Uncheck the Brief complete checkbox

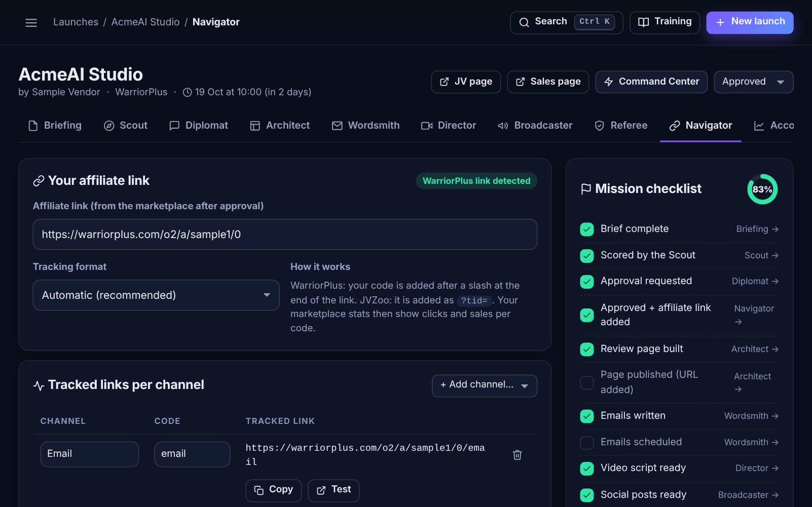click(x=587, y=229)
